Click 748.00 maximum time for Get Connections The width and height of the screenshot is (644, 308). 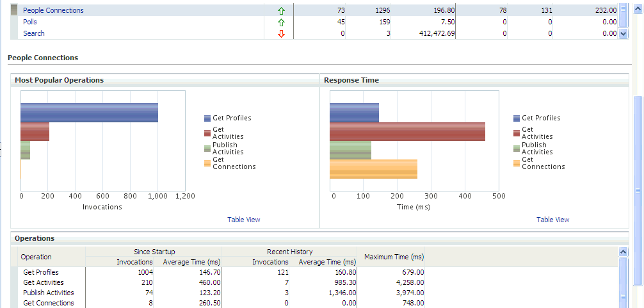pos(412,303)
